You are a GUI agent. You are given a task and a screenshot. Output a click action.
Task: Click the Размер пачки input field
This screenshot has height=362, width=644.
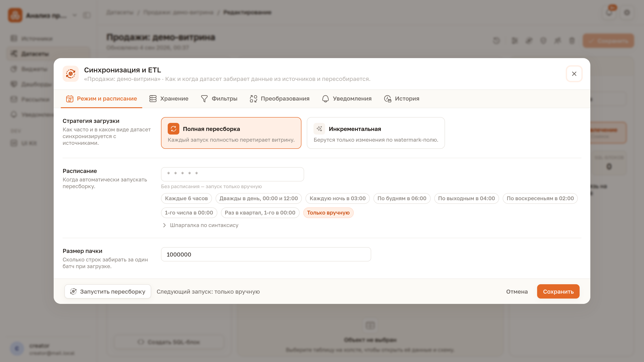point(266,254)
